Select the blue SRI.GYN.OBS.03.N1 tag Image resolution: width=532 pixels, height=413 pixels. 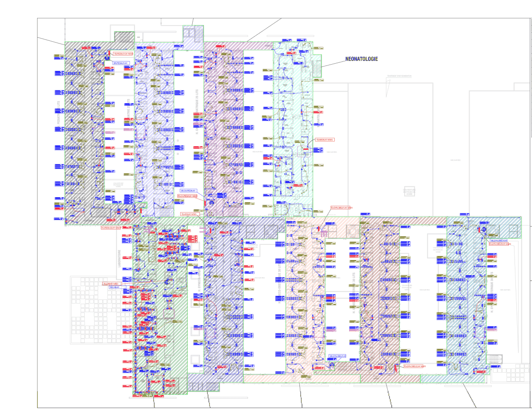pyautogui.click(x=499, y=241)
